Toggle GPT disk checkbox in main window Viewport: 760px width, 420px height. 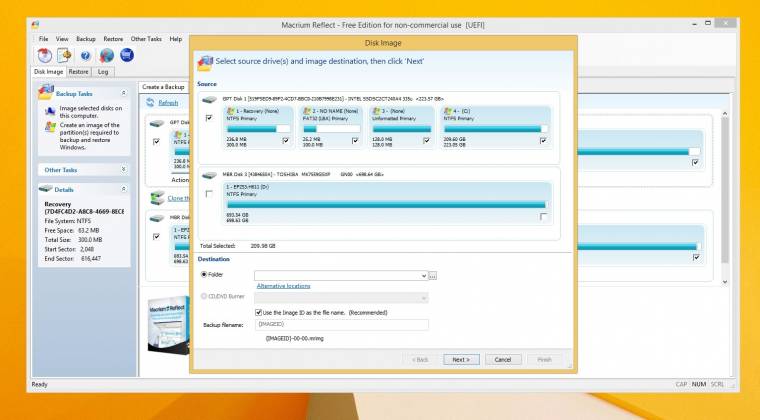pyautogui.click(x=156, y=141)
